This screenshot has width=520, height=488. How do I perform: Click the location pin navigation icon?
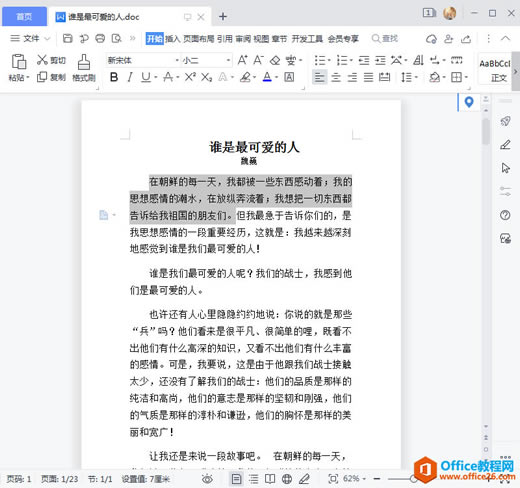coord(469,102)
